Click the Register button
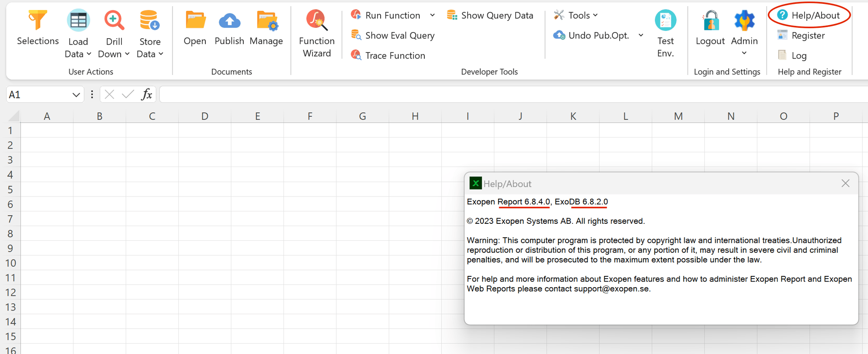This screenshot has height=354, width=868. pyautogui.click(x=801, y=35)
